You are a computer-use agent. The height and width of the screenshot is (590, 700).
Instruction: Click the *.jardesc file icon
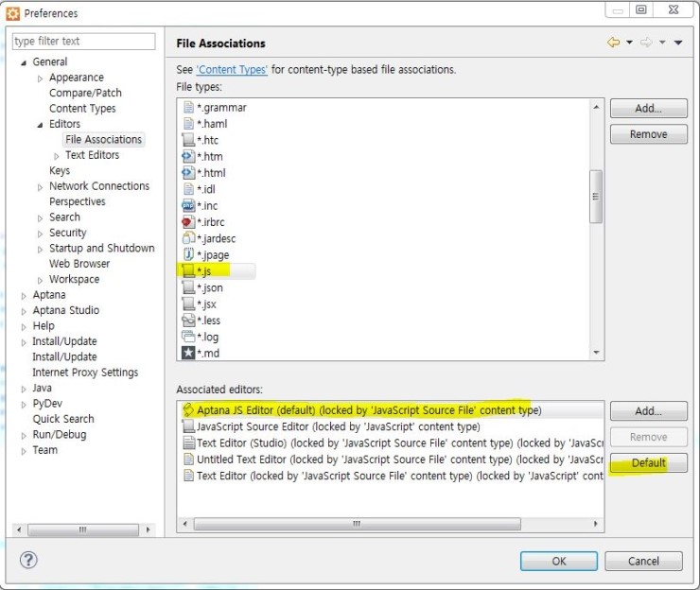[188, 238]
